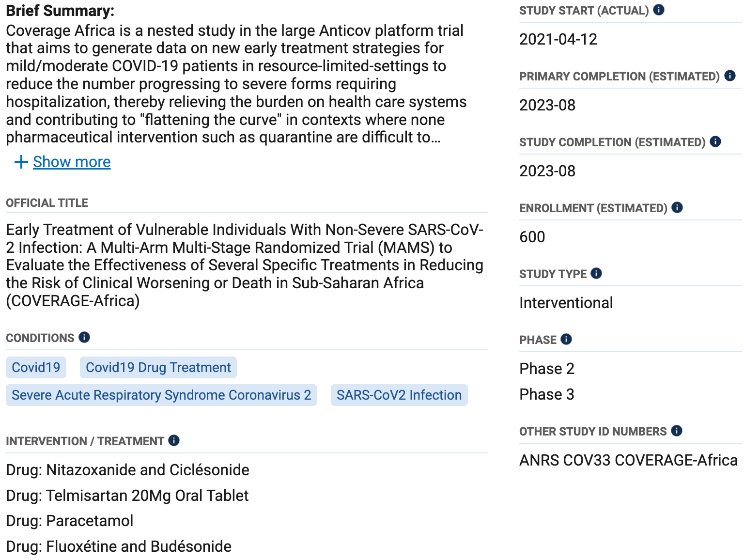Open Severe Acute Respiratory Syndrome Coronavirus 2 tag

161,395
